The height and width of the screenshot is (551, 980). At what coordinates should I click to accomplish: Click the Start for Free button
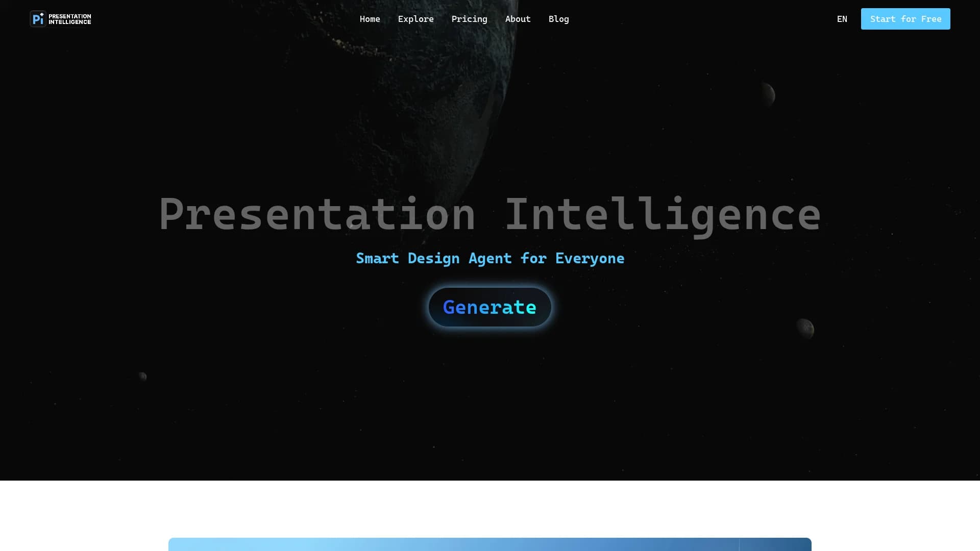(x=905, y=19)
